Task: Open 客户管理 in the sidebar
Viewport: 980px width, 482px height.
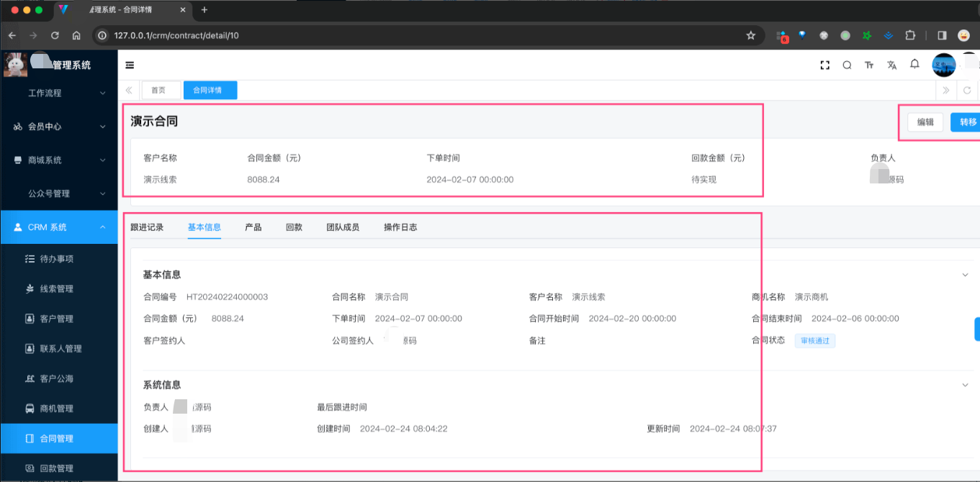Action: point(58,319)
